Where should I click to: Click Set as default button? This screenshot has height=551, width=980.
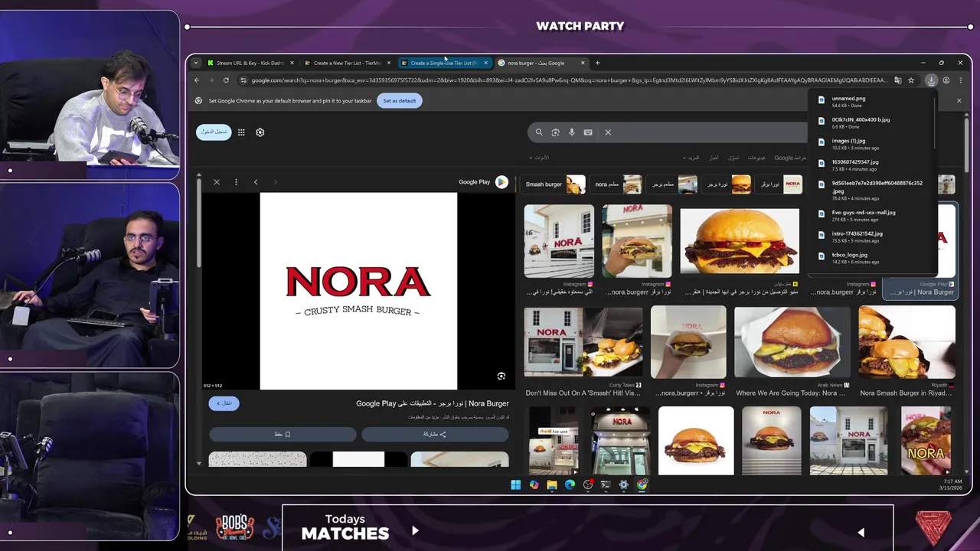point(400,100)
